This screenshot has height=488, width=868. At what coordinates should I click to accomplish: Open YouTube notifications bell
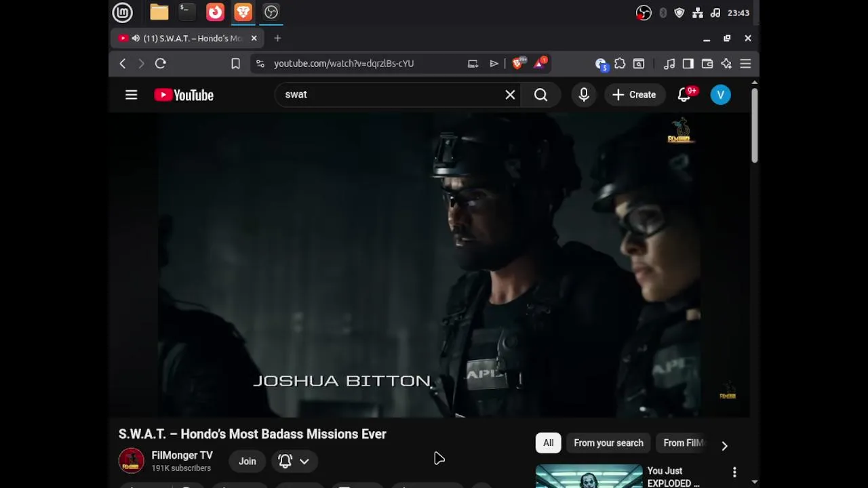click(x=684, y=95)
